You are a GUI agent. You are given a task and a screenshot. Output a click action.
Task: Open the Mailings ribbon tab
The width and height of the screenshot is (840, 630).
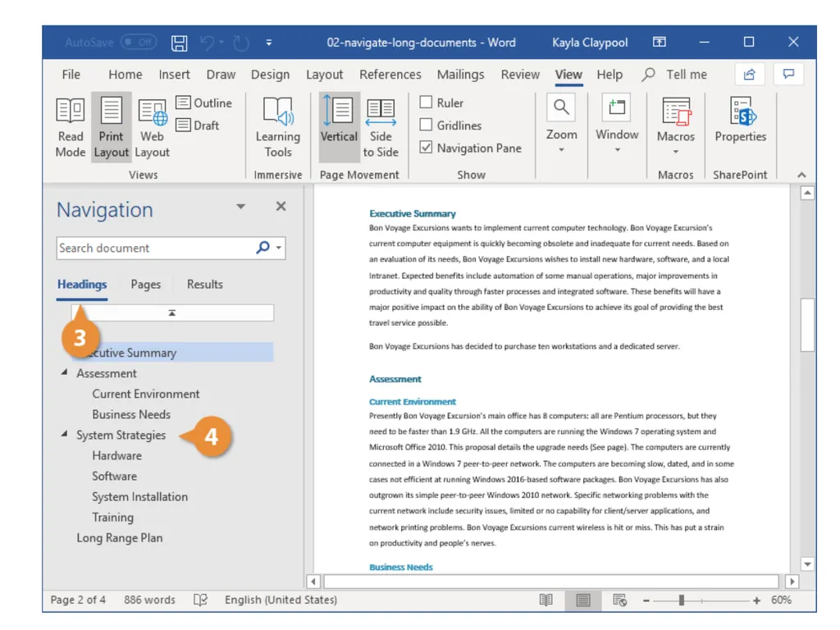click(x=460, y=75)
